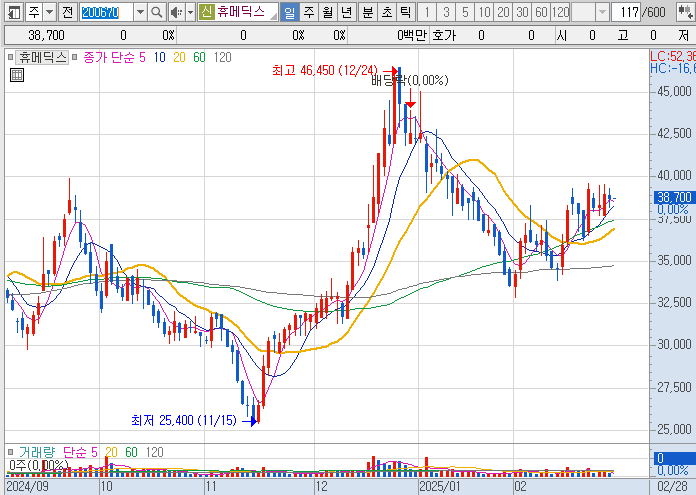Click blue 10 moving average label in price chart
696x495 pixels.
159,57
